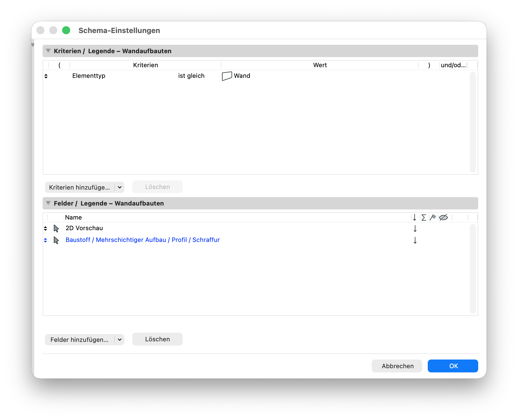Open the Felder hinzufügen dropdown arrow
The height and width of the screenshot is (420, 518).
[x=120, y=340]
